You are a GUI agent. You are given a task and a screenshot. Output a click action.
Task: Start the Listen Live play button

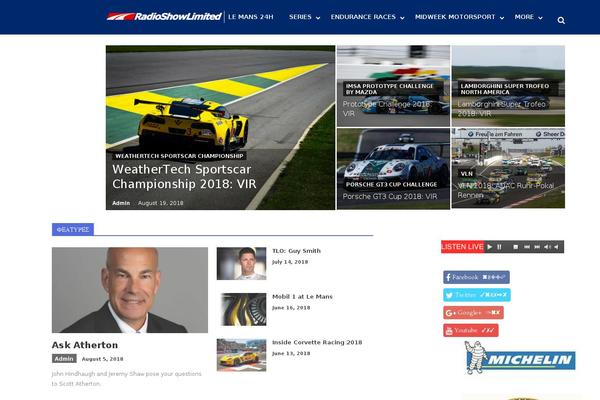coord(489,247)
